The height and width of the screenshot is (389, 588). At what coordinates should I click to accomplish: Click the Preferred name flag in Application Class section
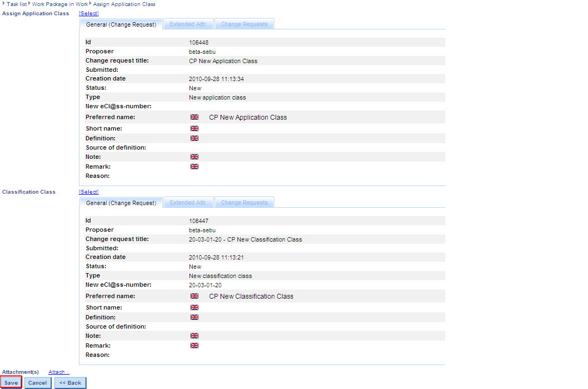point(194,117)
